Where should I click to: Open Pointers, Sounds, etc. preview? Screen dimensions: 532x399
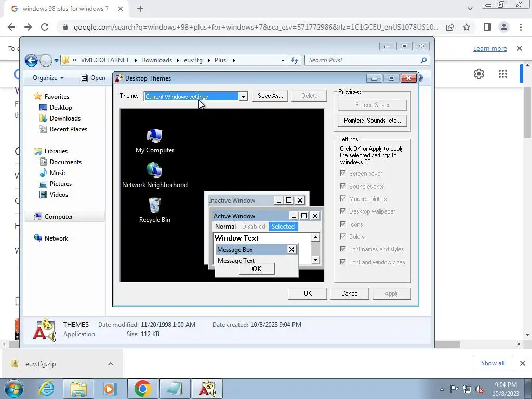tap(372, 121)
